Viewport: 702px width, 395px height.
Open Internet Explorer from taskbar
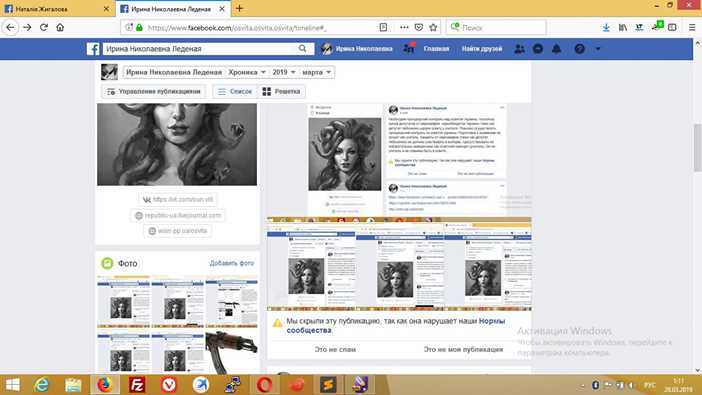pos(42,385)
